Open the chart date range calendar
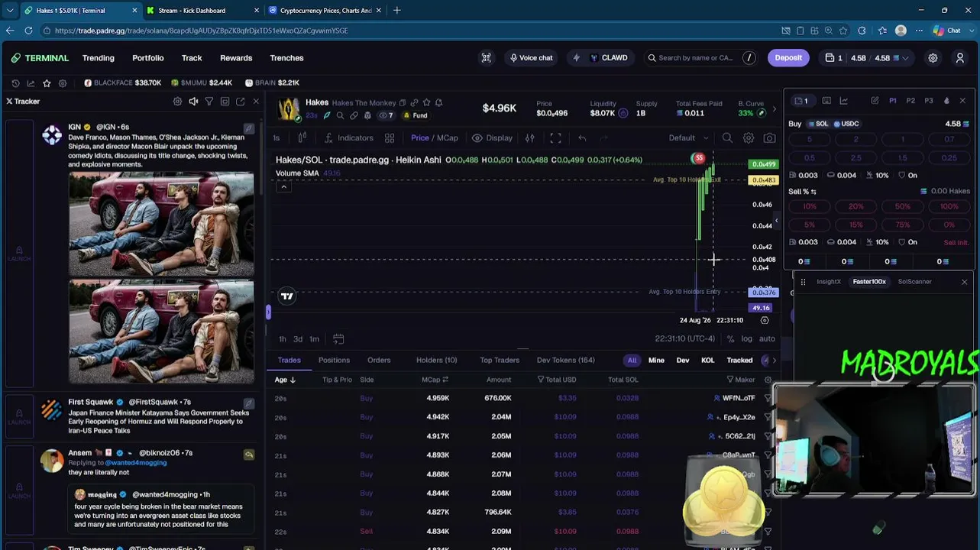980x550 pixels. click(338, 339)
